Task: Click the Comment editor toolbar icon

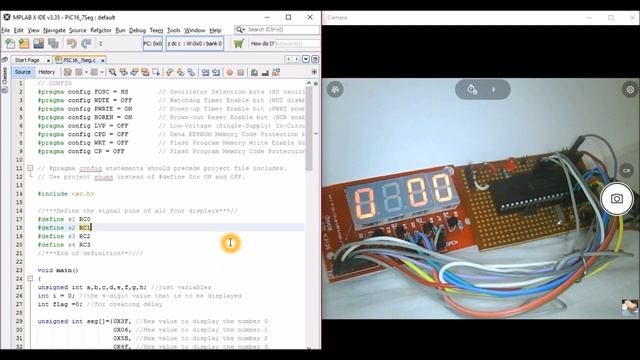Action: pyautogui.click(x=254, y=72)
